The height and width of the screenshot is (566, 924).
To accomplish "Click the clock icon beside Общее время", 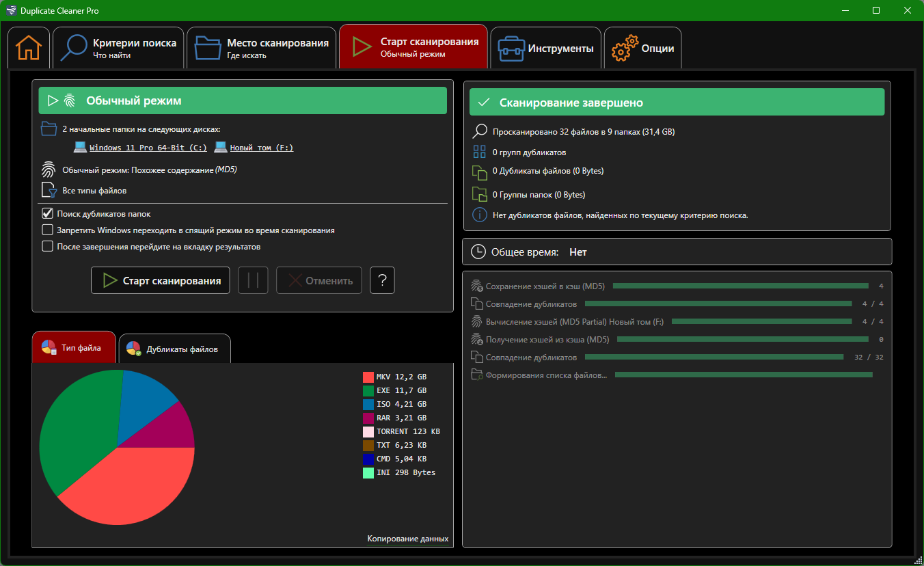I will (478, 252).
